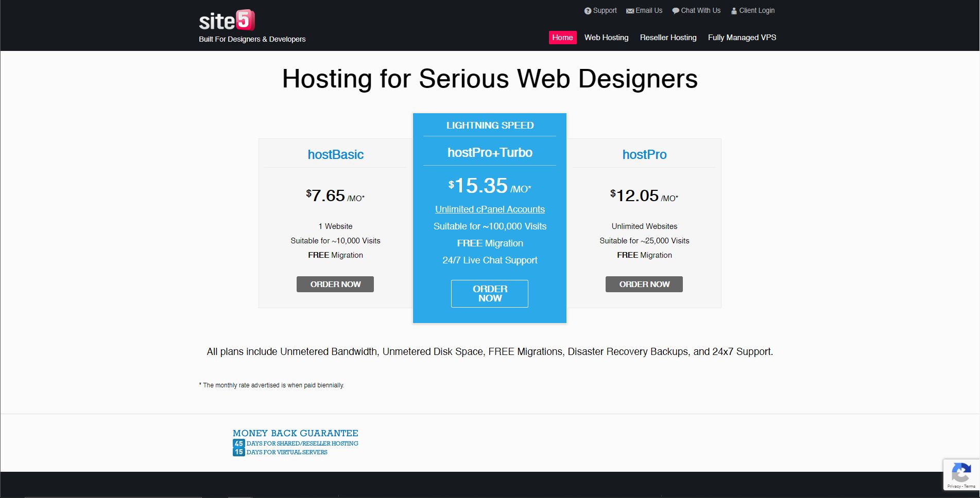Click 'Days for shared/reseller hosting' text
This screenshot has width=980, height=498.
click(302, 443)
